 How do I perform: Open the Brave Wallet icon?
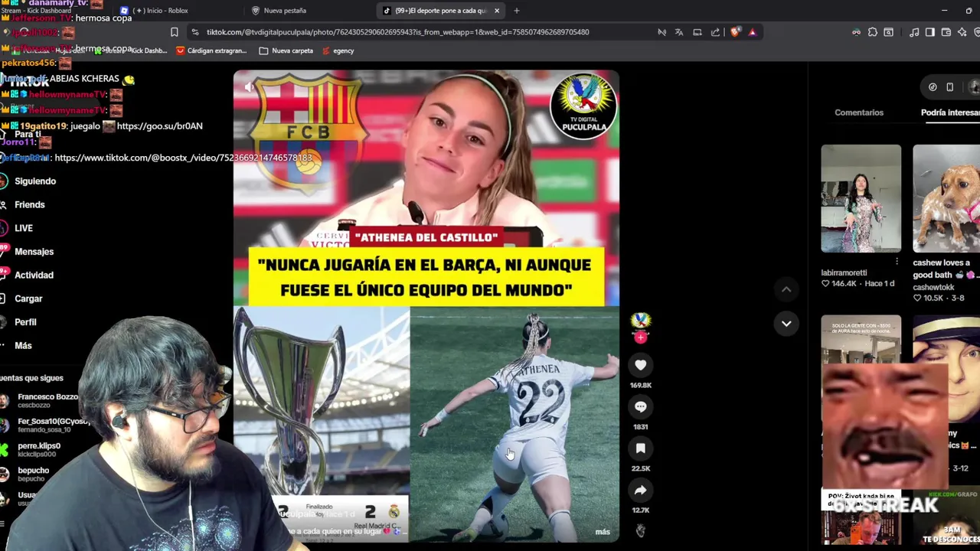coord(946,32)
